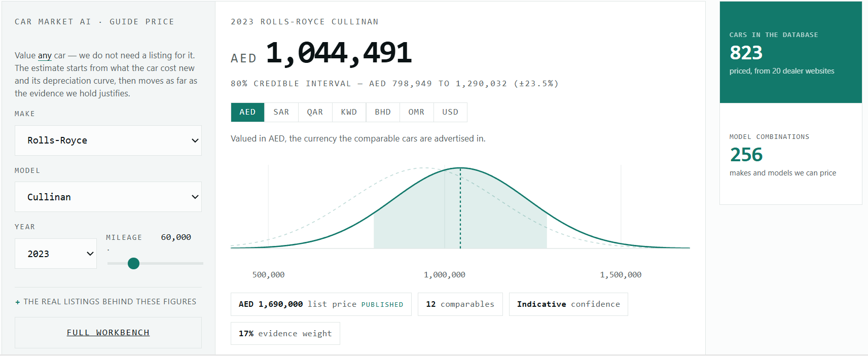
Task: Expand the real listings behind these figures
Action: (105, 302)
